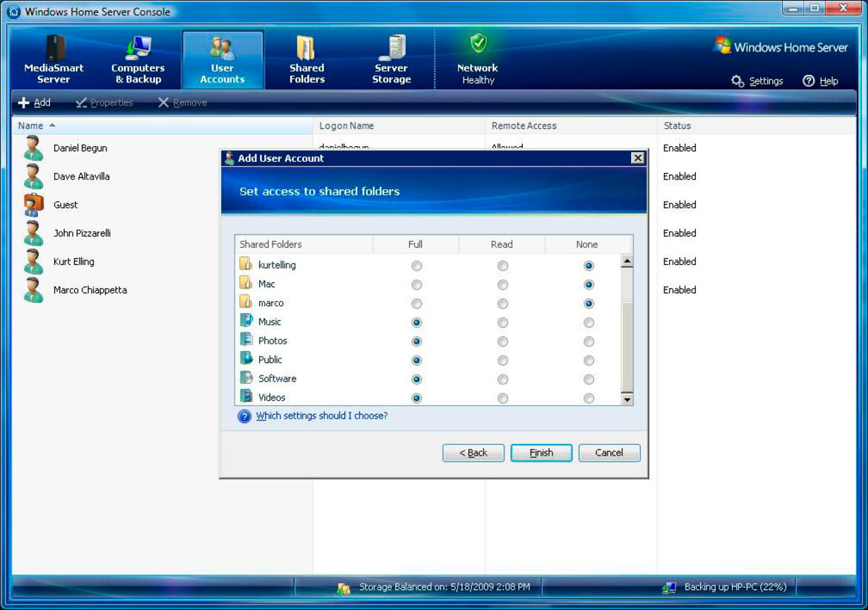
Task: Click the marco folder icon
Action: pyautogui.click(x=246, y=302)
